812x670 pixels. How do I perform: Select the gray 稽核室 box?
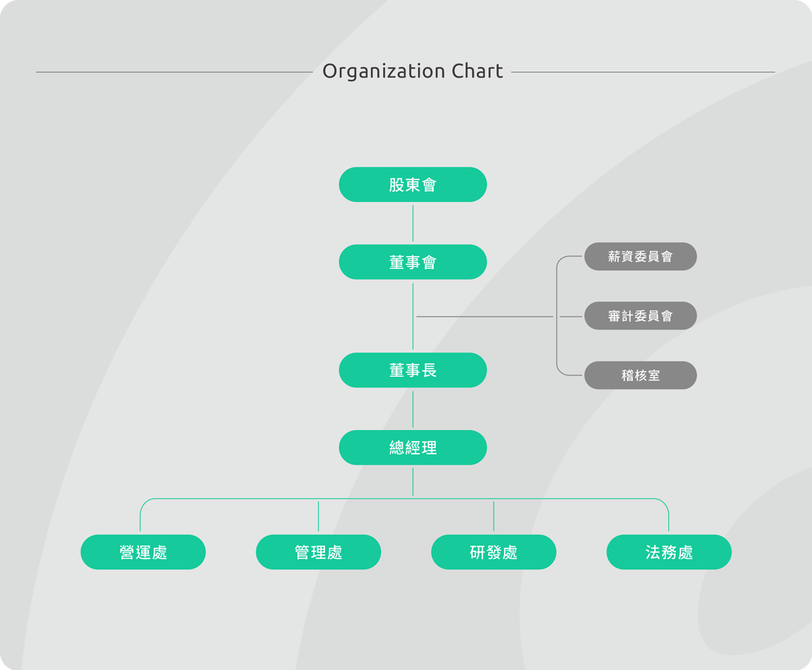click(640, 376)
